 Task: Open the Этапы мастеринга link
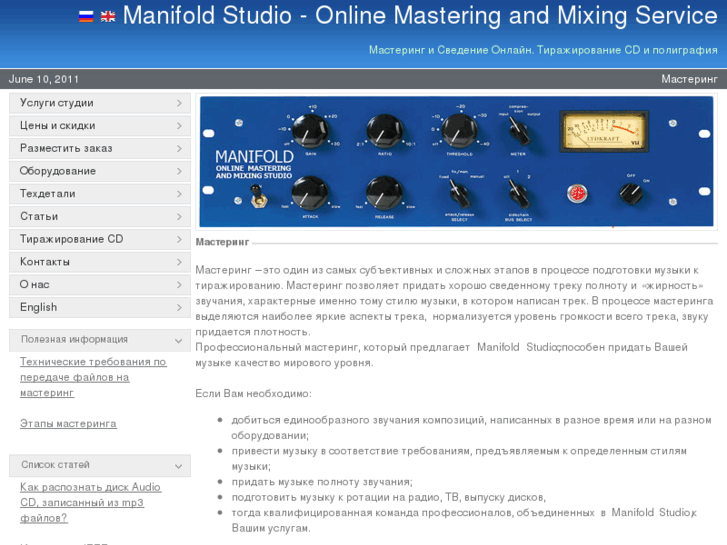click(x=68, y=423)
